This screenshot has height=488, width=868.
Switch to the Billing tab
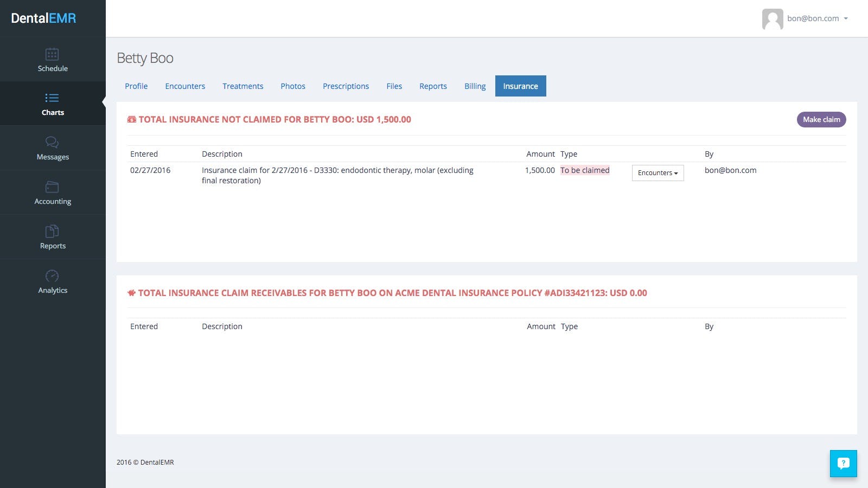[x=475, y=86]
